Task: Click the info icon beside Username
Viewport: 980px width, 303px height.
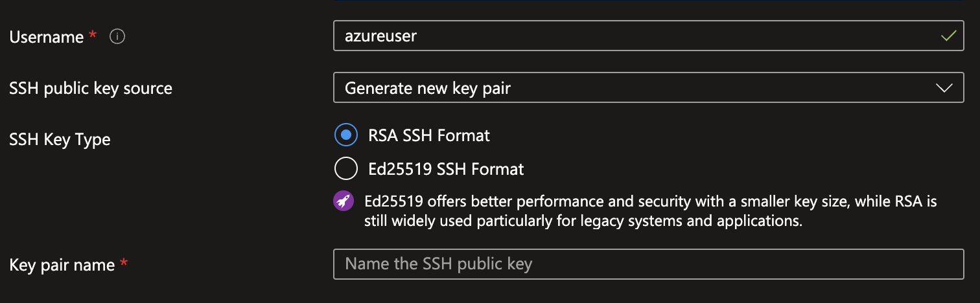Action: tap(117, 37)
